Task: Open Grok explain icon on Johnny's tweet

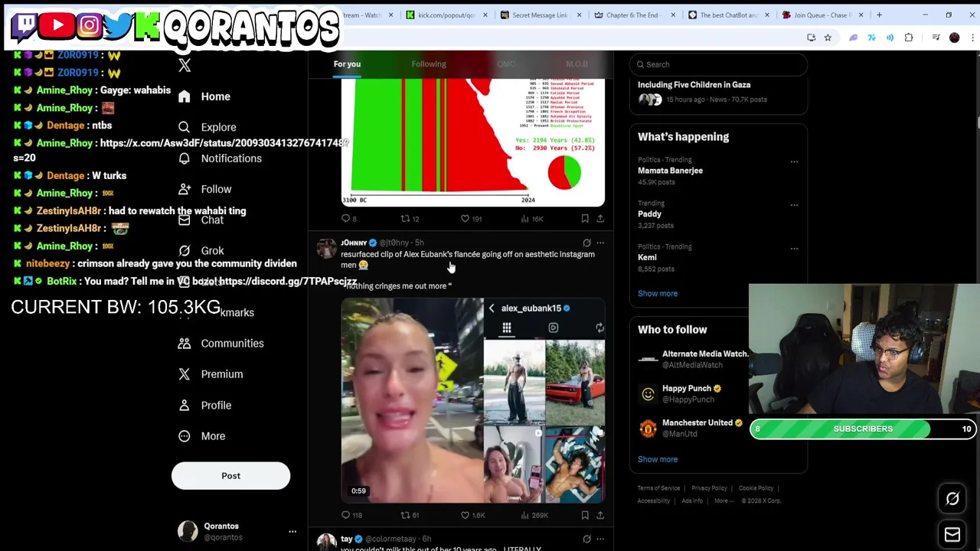Action: (x=586, y=243)
